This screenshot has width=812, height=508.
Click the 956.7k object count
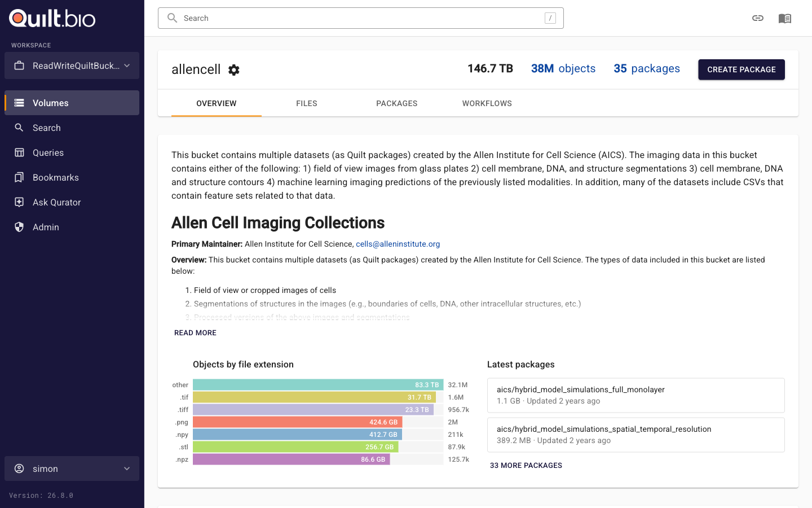tap(458, 410)
